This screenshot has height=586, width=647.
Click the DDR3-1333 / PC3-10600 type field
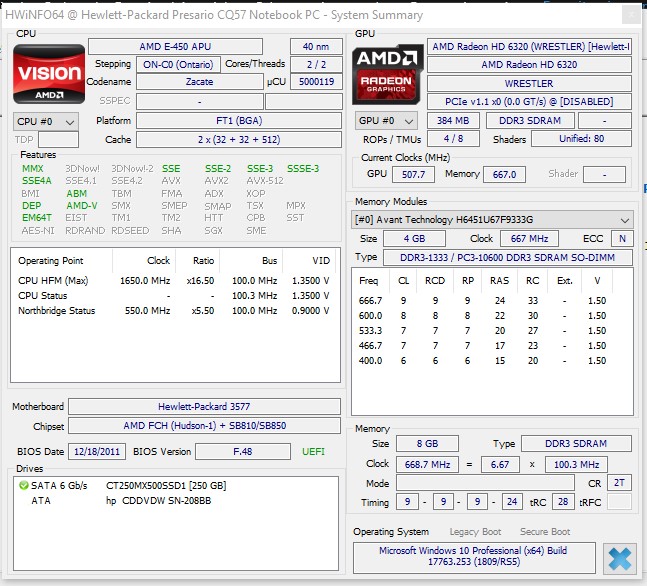coord(508,258)
